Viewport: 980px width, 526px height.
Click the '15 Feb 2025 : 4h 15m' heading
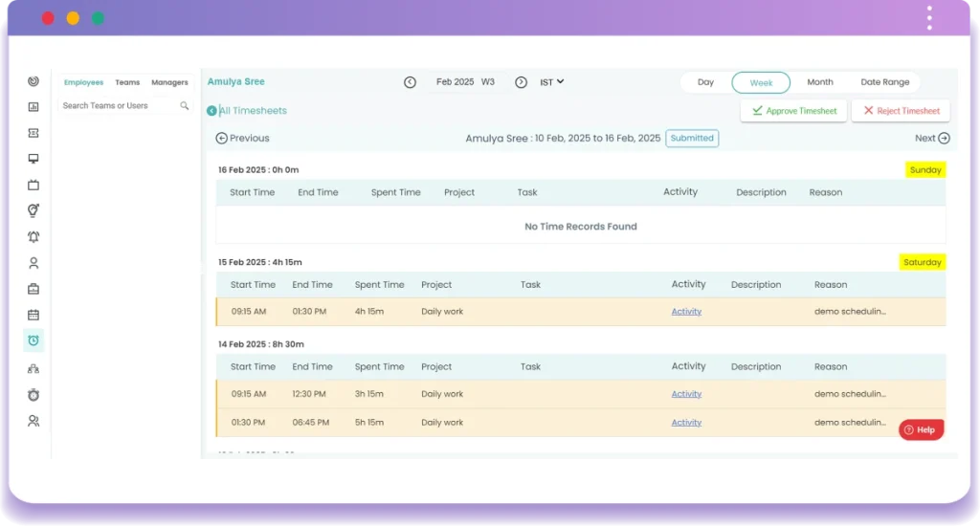260,262
